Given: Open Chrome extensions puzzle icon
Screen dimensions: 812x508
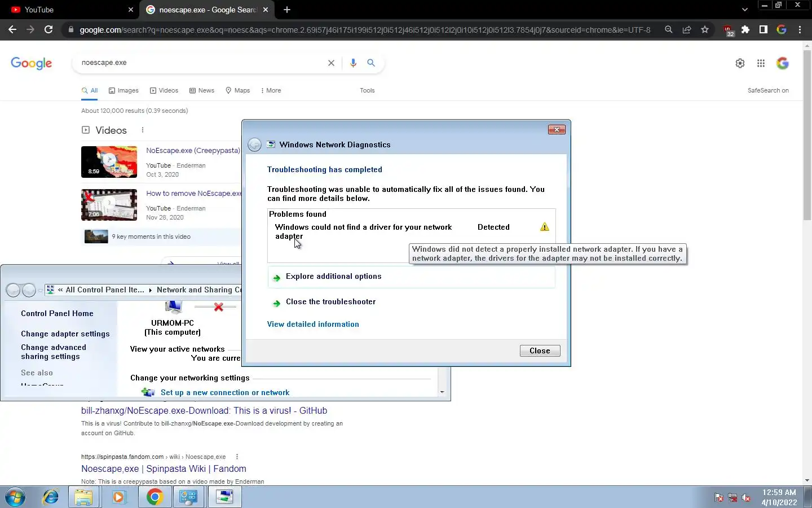Looking at the screenshot, I should 745,29.
